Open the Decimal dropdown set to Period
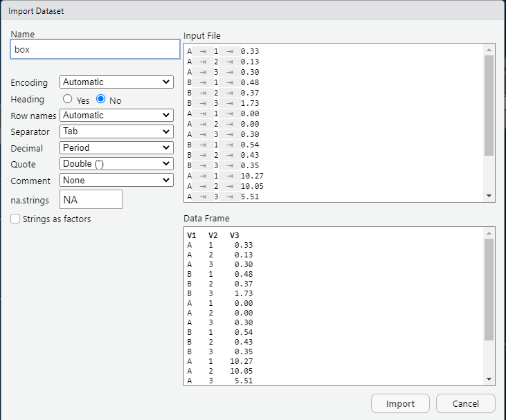 (x=116, y=148)
